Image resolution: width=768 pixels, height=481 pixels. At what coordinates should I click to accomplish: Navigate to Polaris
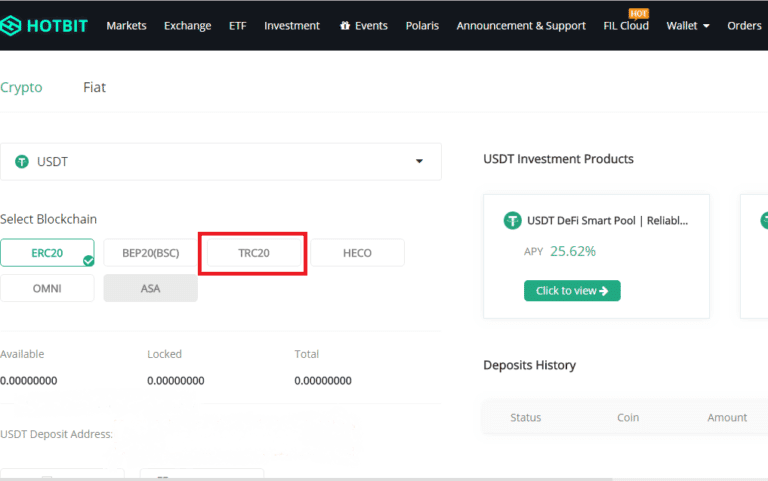click(422, 25)
